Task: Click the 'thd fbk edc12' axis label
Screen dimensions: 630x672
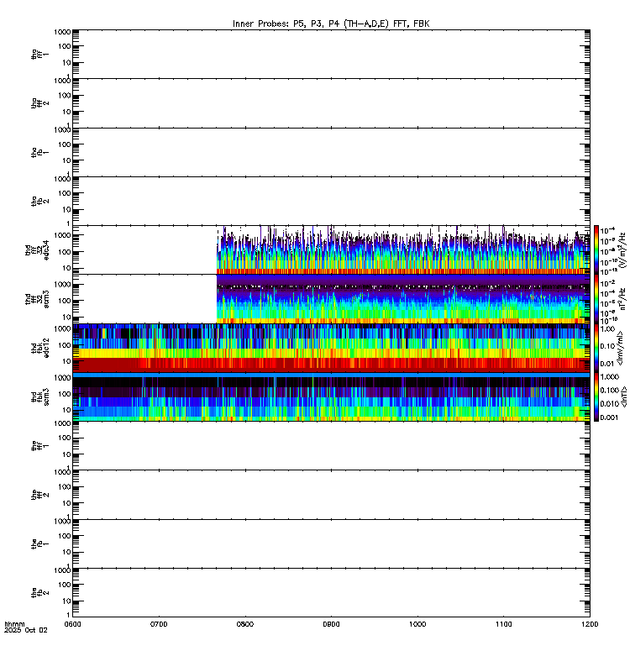Action: tap(39, 348)
